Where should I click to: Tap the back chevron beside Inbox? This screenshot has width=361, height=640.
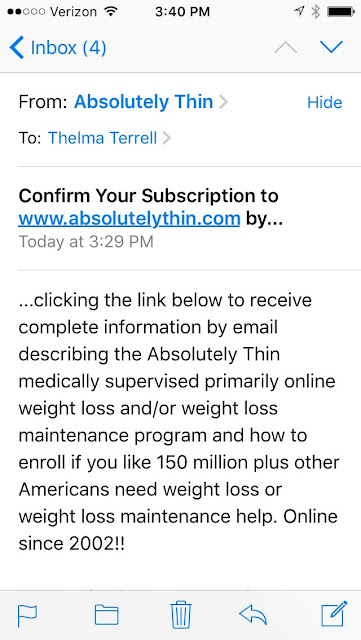point(17,47)
